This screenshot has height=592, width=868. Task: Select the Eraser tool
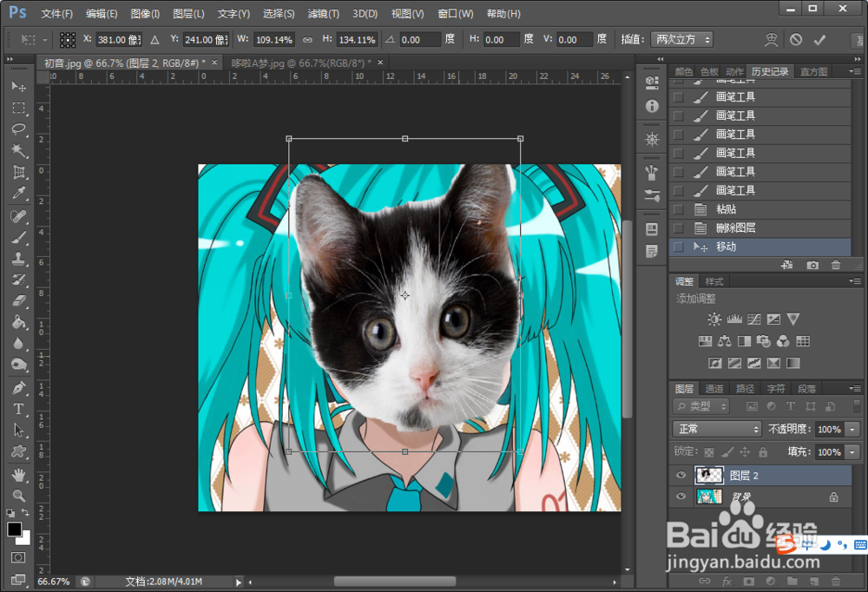point(19,300)
